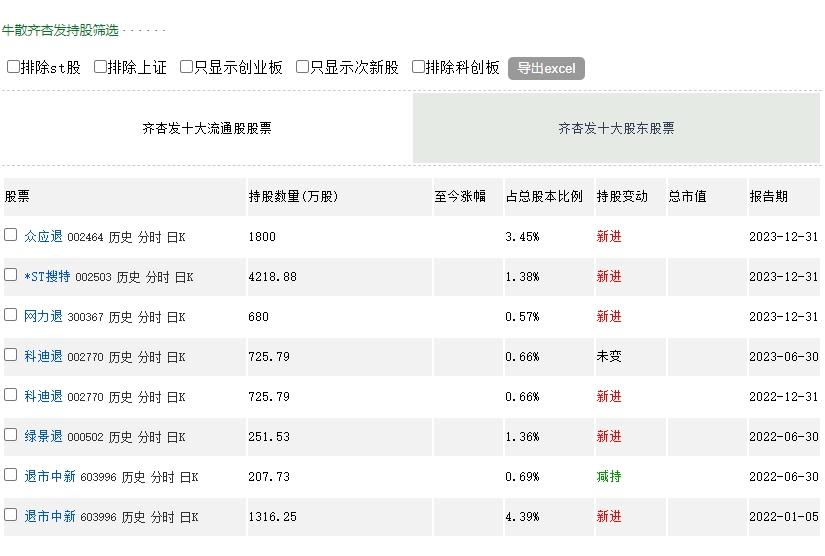825x556 pixels.
Task: View 历史 for *ST搜特
Action: (x=128, y=277)
